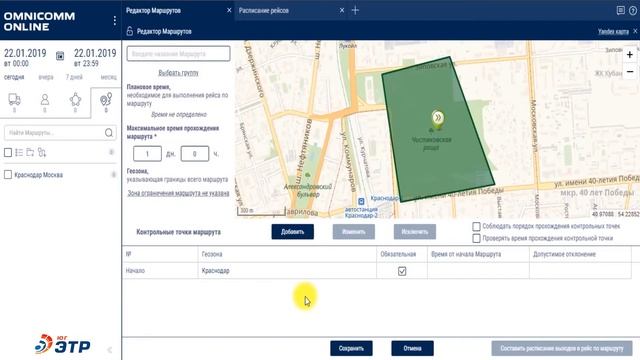Open the calendar date picker
Viewport: 640px width, 360px height.
click(60, 56)
